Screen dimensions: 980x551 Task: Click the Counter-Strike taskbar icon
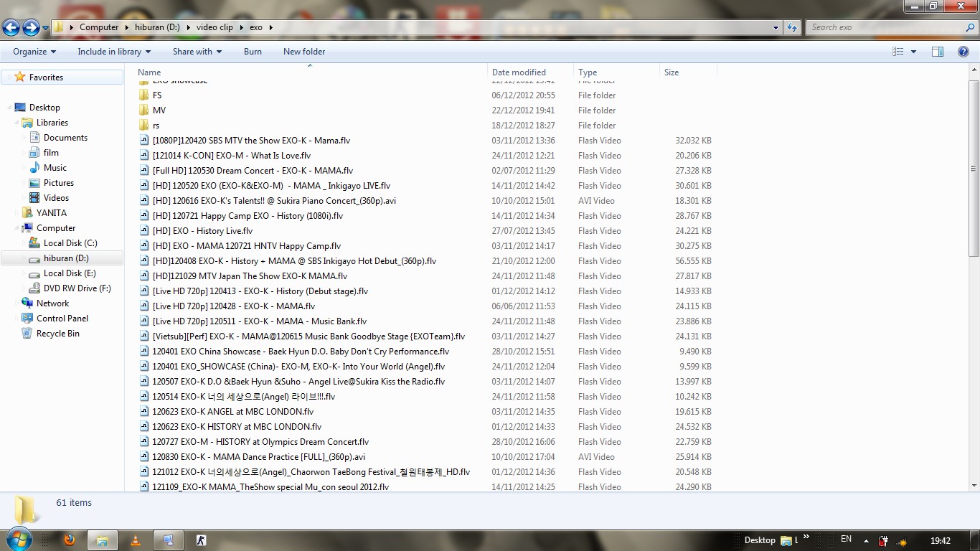pyautogui.click(x=202, y=540)
